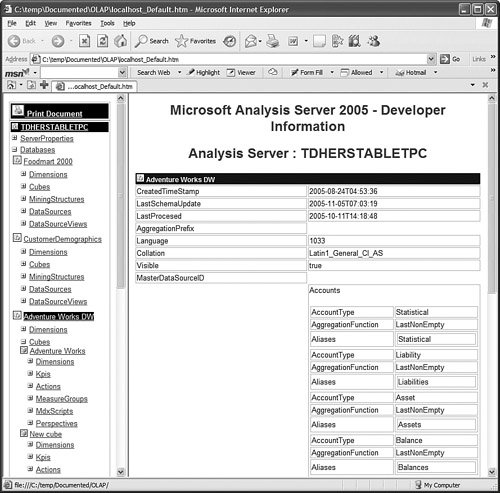Image resolution: width=500 pixels, height=493 pixels.
Task: Open the Favorites star button
Action: (x=195, y=41)
